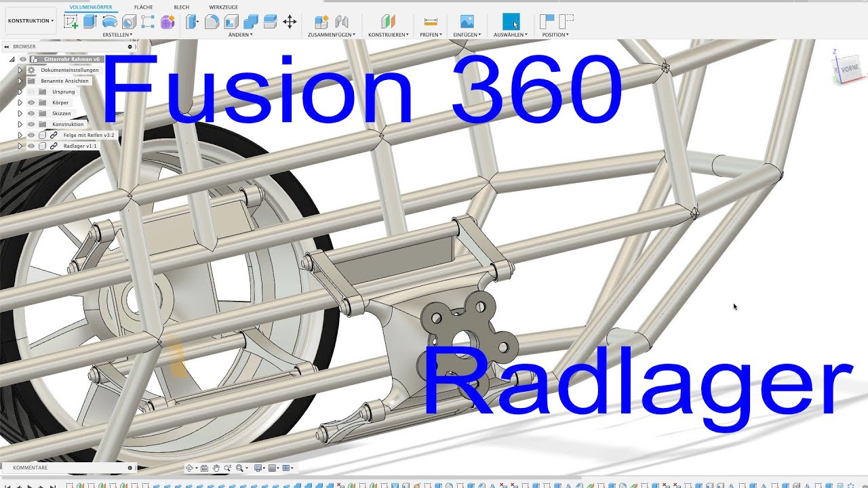Open the Display Settings monitor dropdown
The height and width of the screenshot is (488, 868).
click(260, 468)
